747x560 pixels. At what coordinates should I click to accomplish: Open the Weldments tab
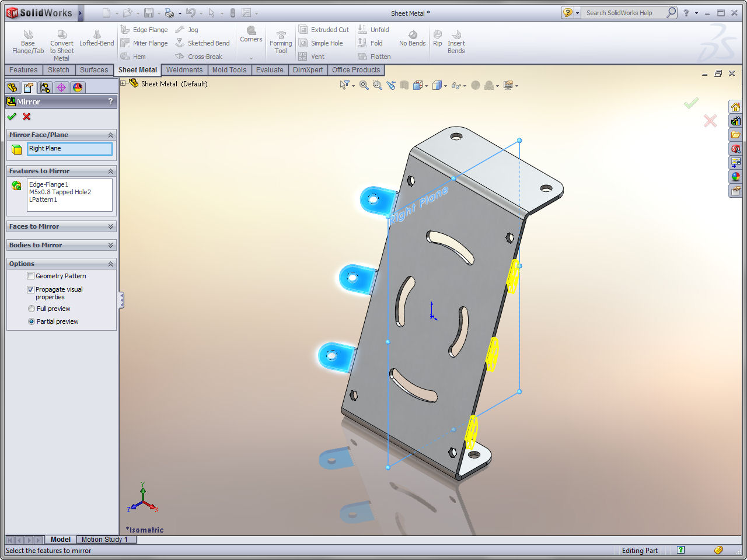[184, 70]
